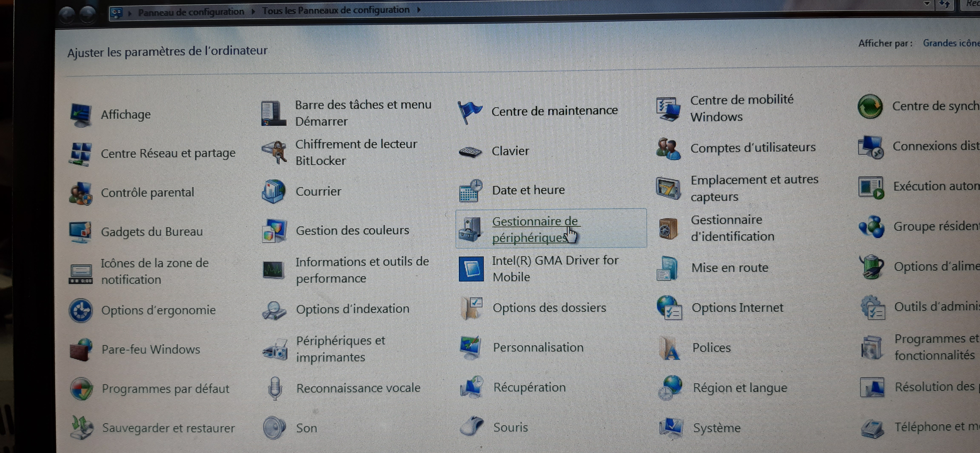Open the Options des dossiers icon

(471, 308)
